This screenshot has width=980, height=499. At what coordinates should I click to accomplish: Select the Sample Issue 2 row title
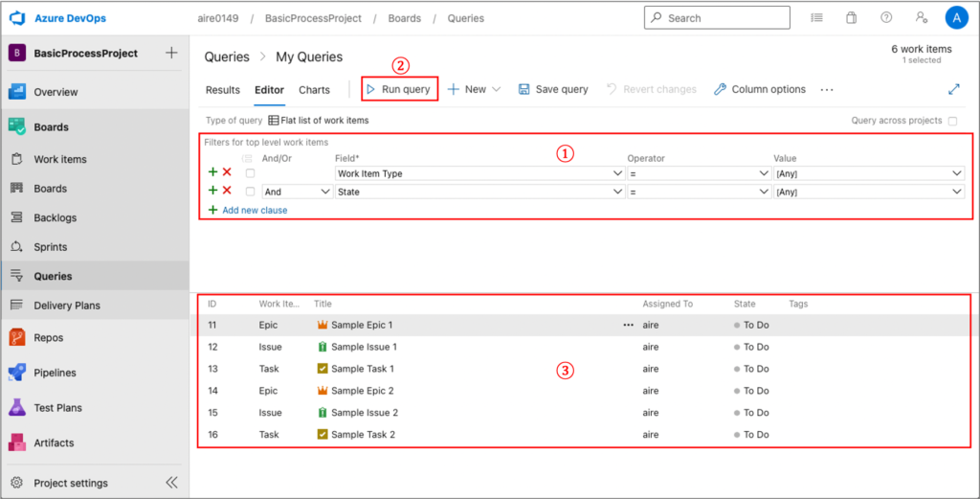pos(365,413)
